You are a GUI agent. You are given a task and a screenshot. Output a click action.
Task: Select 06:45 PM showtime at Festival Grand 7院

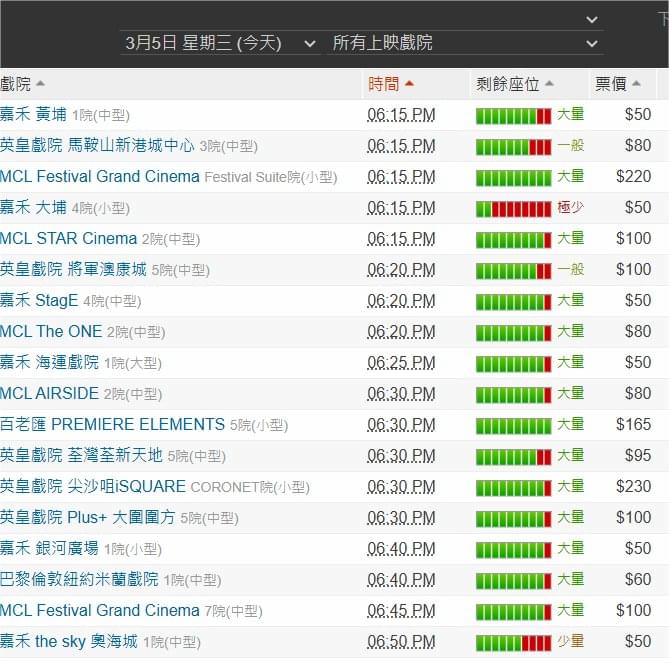(x=401, y=611)
